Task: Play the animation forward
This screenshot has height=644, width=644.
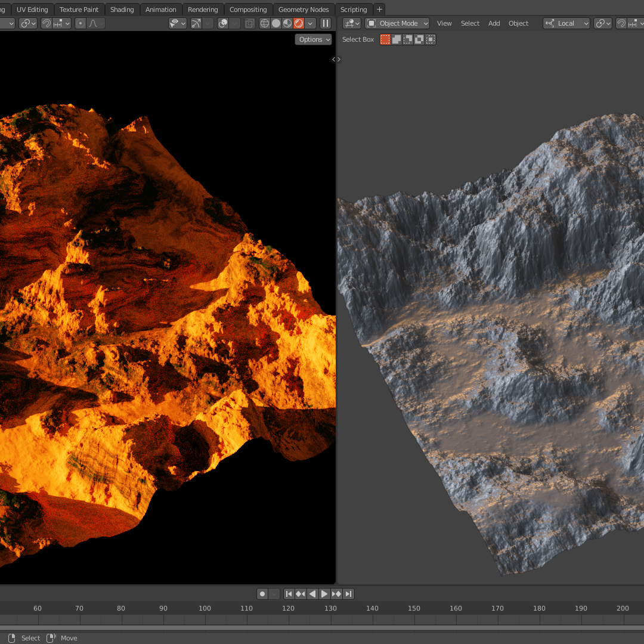Action: (x=324, y=594)
